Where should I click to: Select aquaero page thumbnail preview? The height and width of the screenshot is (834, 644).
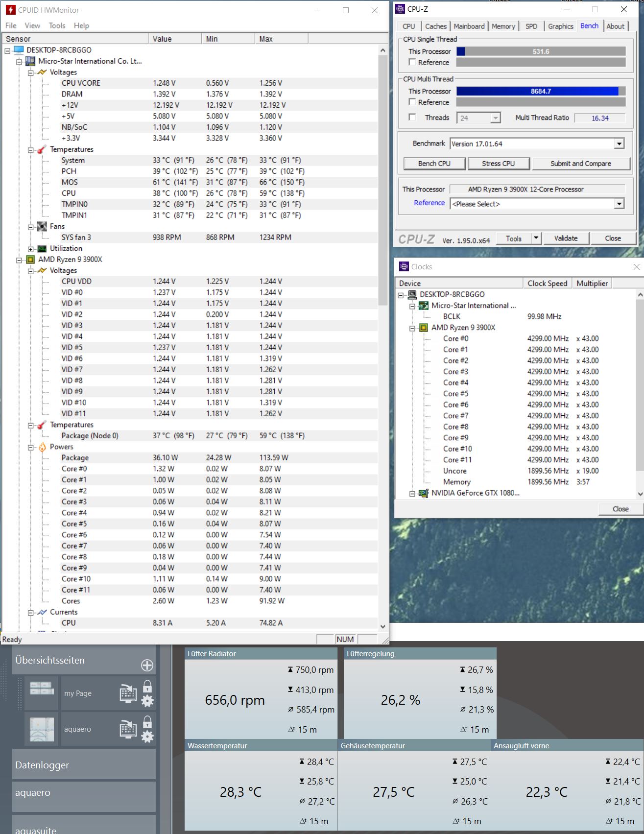click(42, 729)
